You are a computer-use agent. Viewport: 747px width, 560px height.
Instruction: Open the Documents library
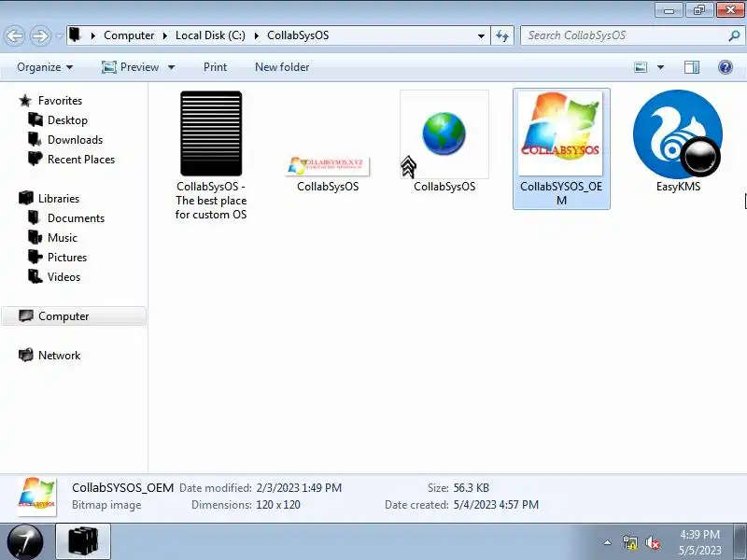(76, 218)
